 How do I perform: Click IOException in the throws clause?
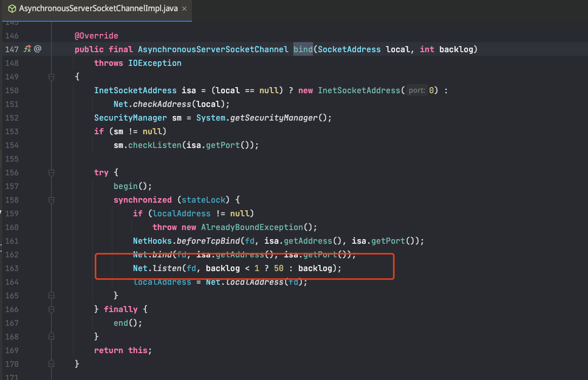point(155,63)
